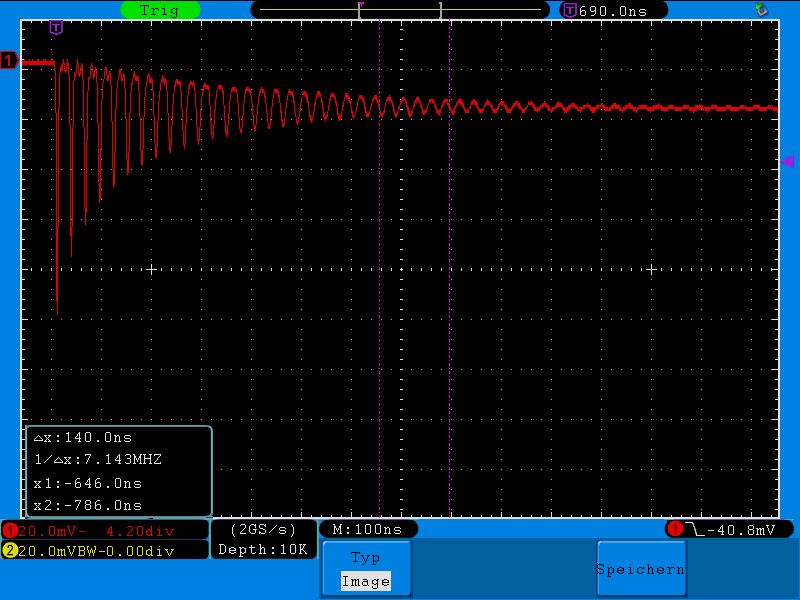Click the highlighted Image type value
Image resolution: width=800 pixels, height=600 pixels.
click(365, 581)
